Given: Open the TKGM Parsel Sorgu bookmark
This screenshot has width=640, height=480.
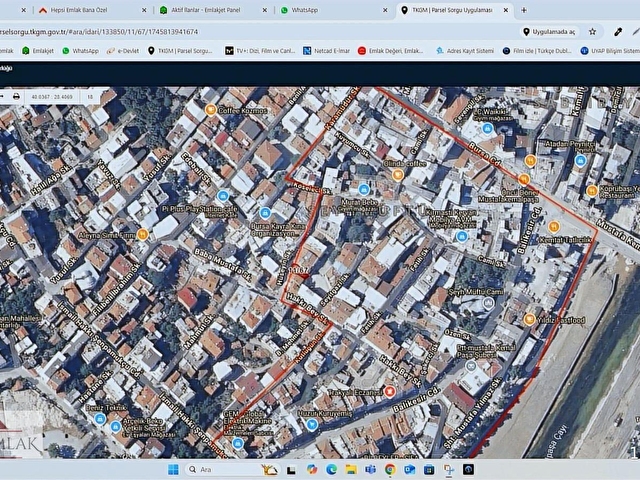Looking at the screenshot, I should [x=180, y=51].
